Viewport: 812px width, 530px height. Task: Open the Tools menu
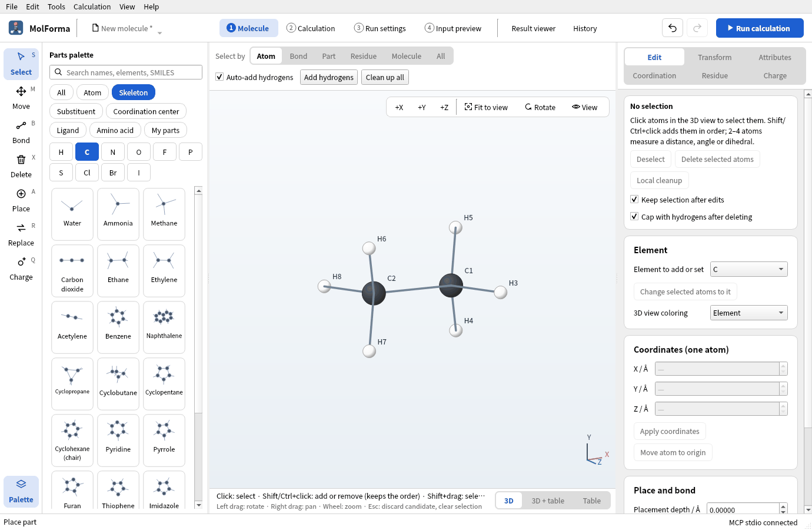click(56, 6)
